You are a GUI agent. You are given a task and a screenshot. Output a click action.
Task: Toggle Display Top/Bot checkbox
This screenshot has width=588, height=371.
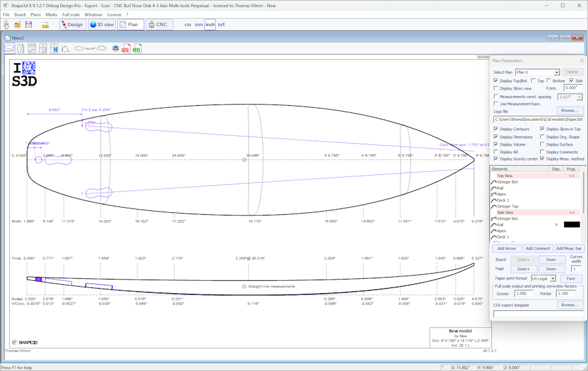pos(496,80)
